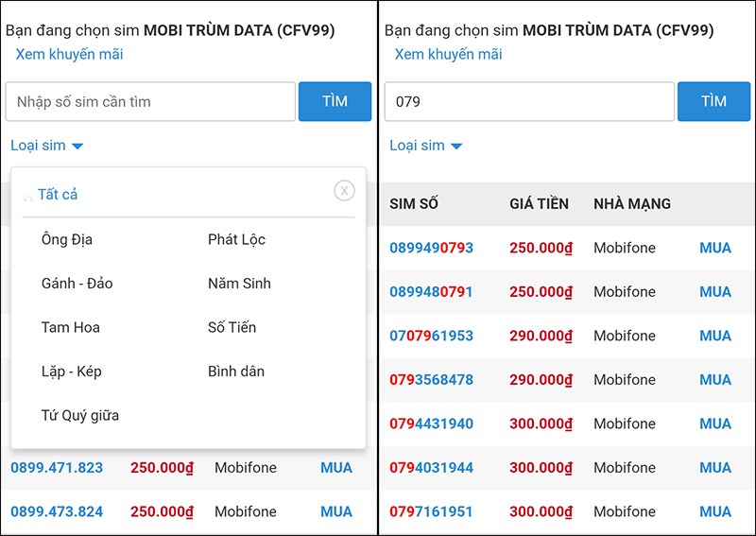
Task: Choose Bình dân sim type
Action: [x=236, y=372]
